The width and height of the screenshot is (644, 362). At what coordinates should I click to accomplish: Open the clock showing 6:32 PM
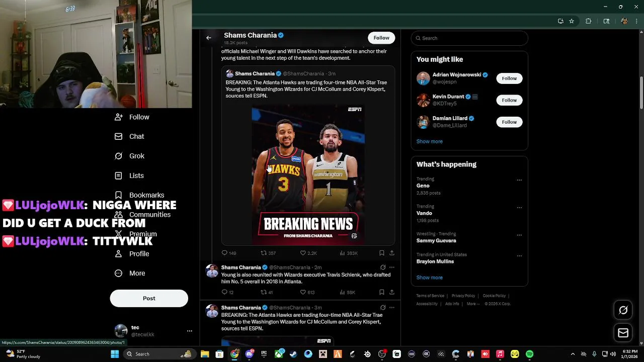[629, 354]
